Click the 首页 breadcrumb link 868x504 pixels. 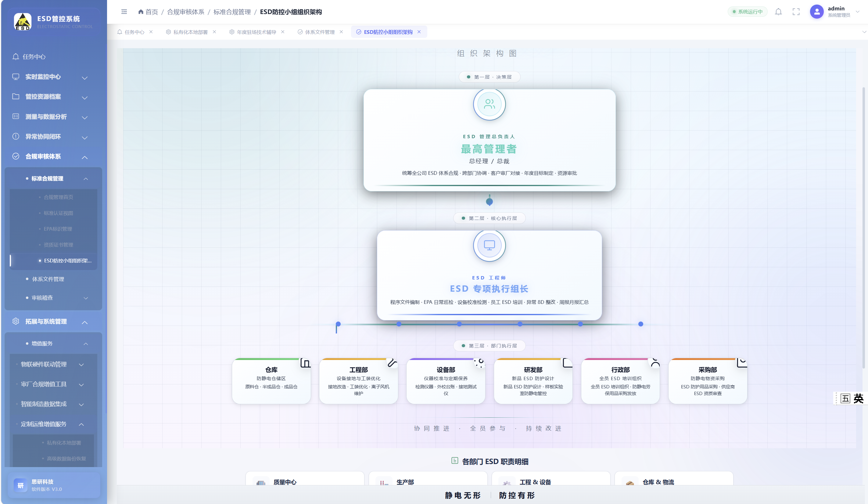pos(152,12)
